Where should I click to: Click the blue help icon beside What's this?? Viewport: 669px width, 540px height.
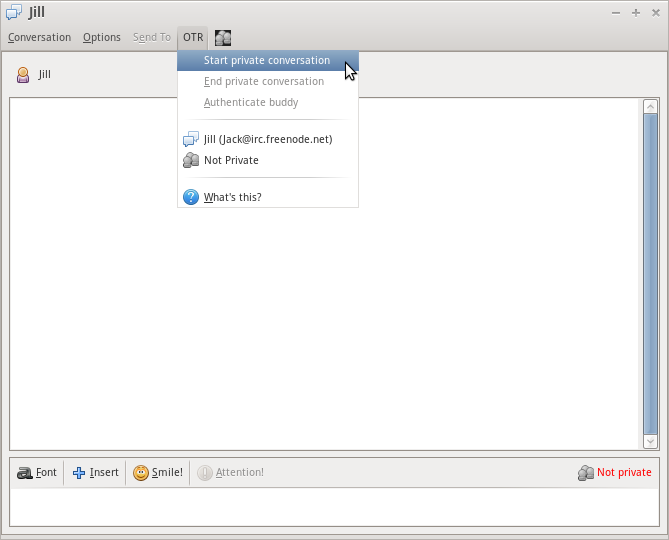pos(191,197)
